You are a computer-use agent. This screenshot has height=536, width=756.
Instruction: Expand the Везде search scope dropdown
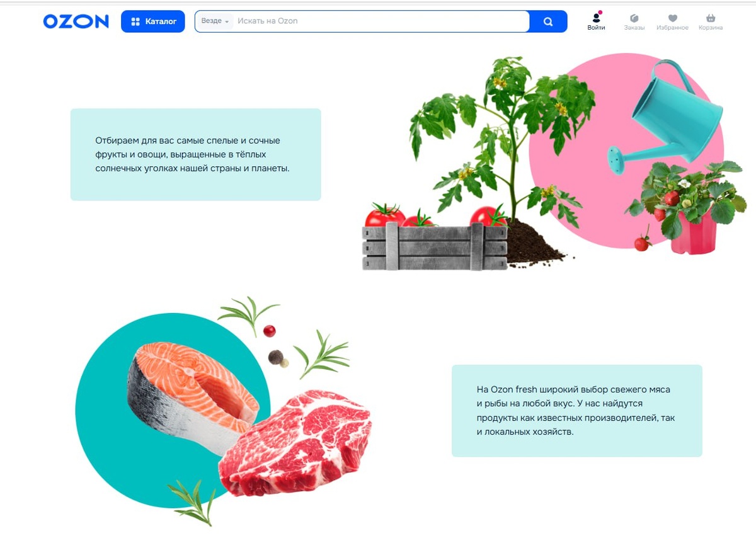215,21
